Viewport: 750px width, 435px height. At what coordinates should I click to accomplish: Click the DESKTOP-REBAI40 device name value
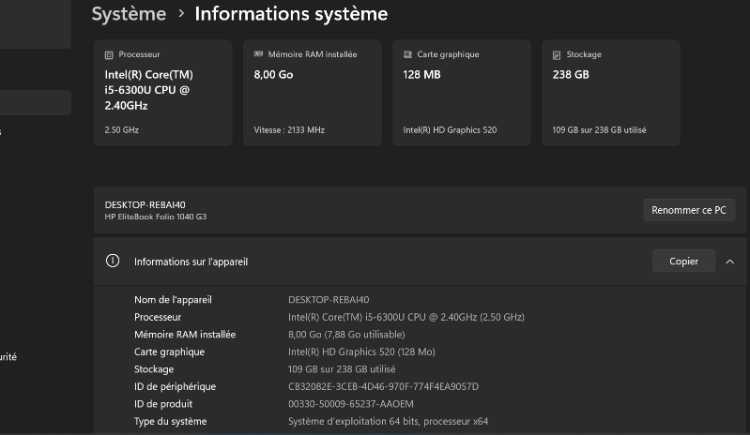click(329, 300)
